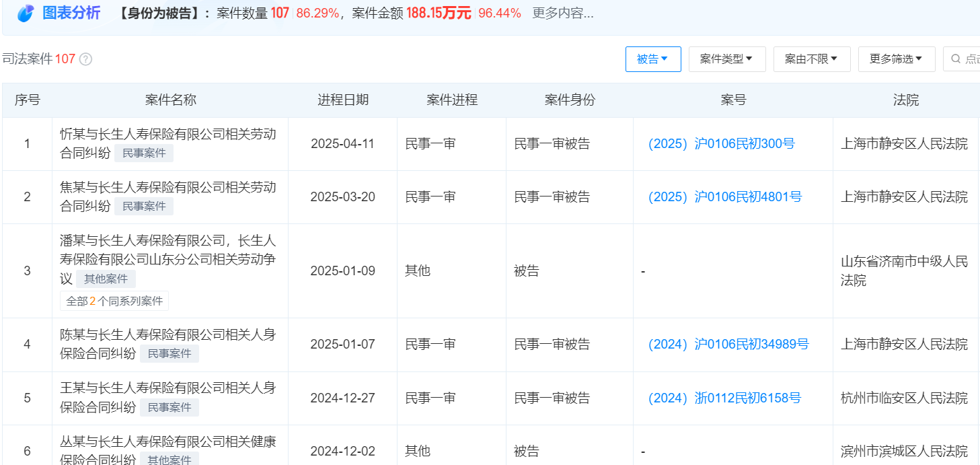Click the date 2025-04-11
This screenshot has width=980, height=465.
343,144
